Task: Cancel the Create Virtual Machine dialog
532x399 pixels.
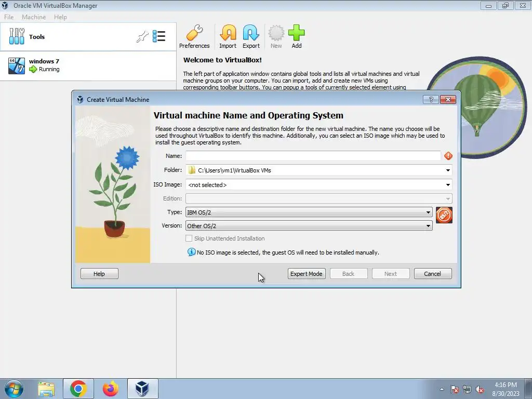Action: pyautogui.click(x=433, y=274)
